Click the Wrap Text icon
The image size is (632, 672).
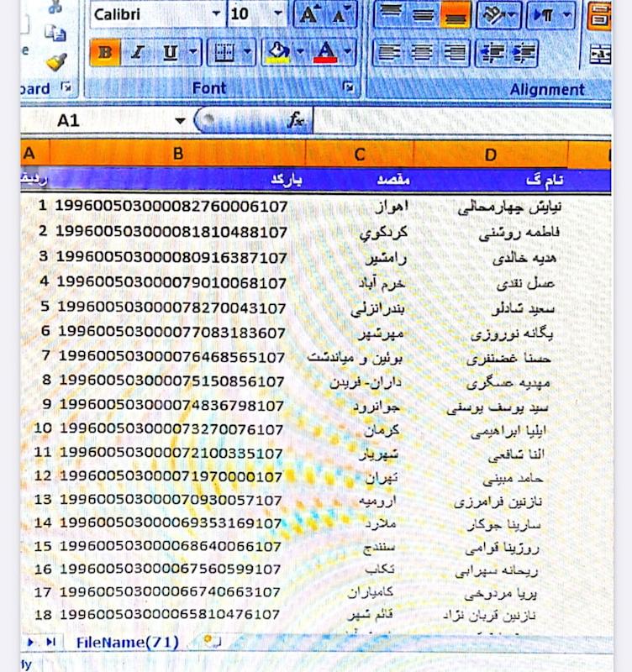point(599,15)
